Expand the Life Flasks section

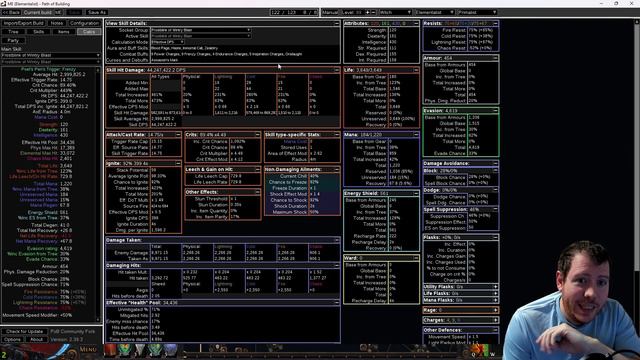point(495,293)
